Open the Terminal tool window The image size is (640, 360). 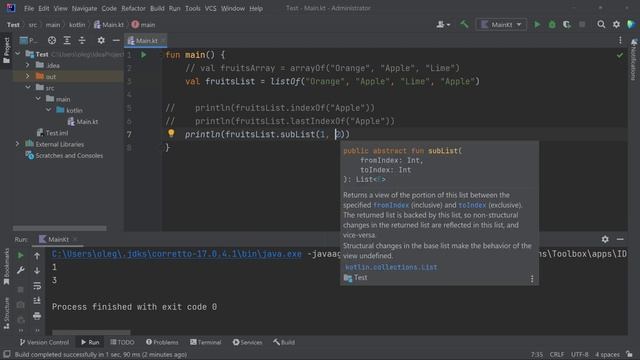(205, 342)
